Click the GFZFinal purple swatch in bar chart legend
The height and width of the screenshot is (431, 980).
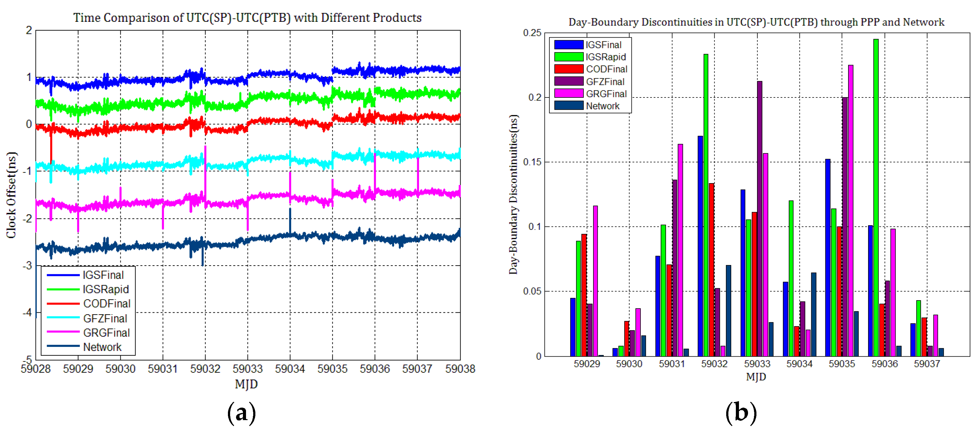point(568,81)
